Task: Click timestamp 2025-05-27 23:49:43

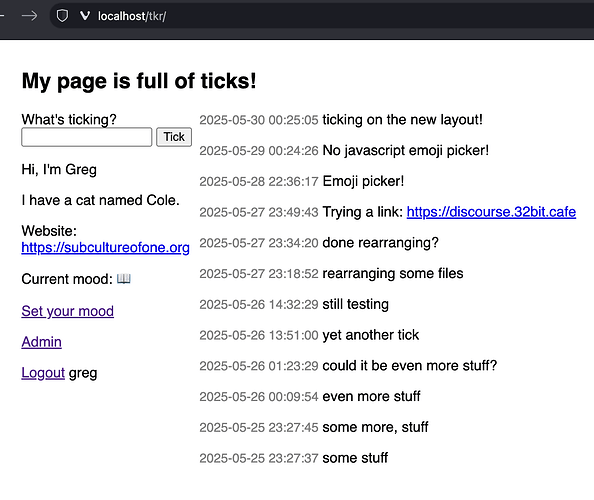Action: pos(259,212)
